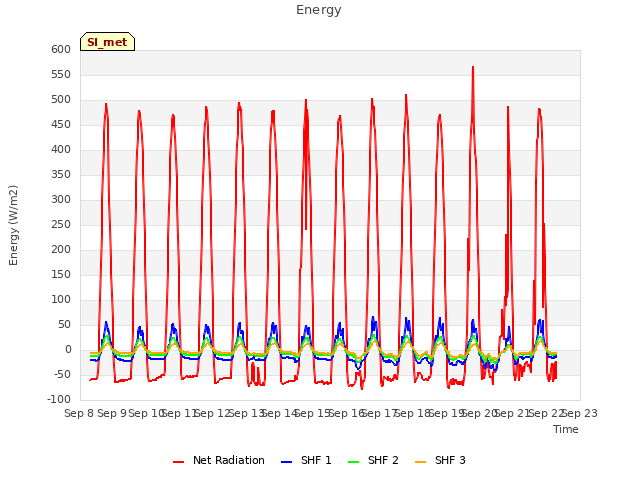The image size is (640, 480).
Task: Click the 250 y-axis tick label
Action: [x=61, y=224]
